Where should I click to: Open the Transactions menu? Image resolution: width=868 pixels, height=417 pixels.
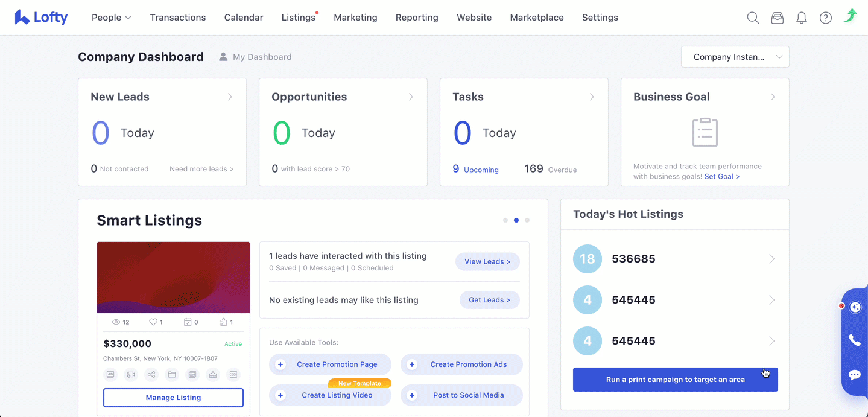[x=178, y=18]
